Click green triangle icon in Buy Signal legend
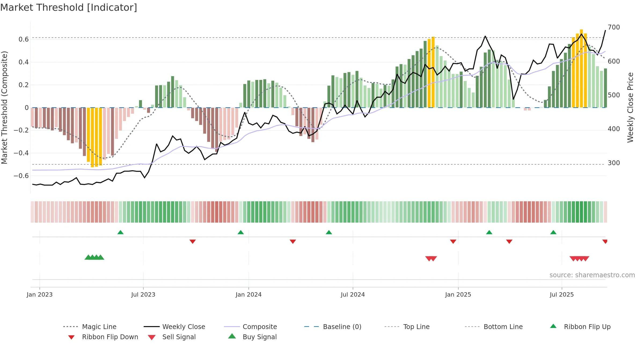This screenshot has height=362, width=644. click(232, 336)
